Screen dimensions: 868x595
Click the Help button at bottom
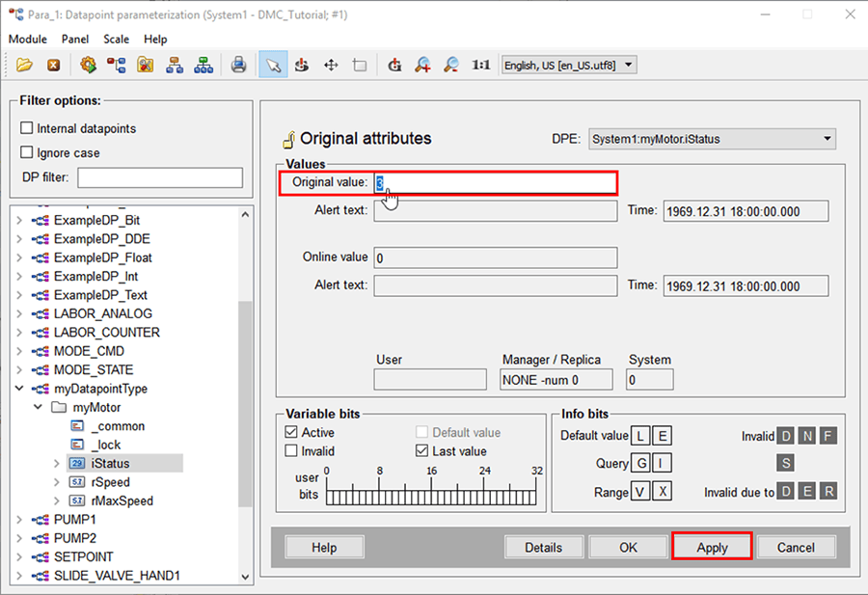(x=324, y=548)
